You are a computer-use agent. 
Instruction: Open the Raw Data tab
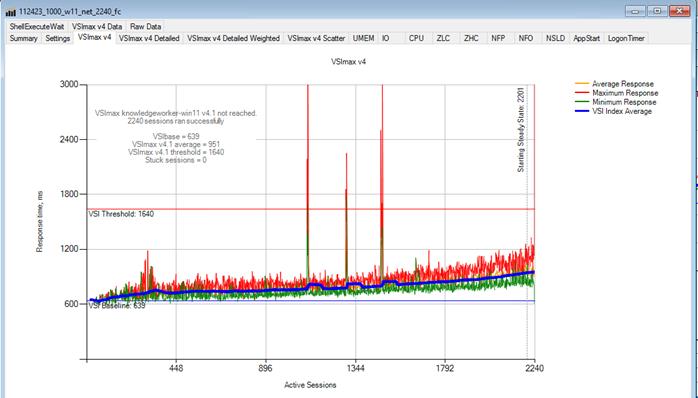click(x=146, y=26)
